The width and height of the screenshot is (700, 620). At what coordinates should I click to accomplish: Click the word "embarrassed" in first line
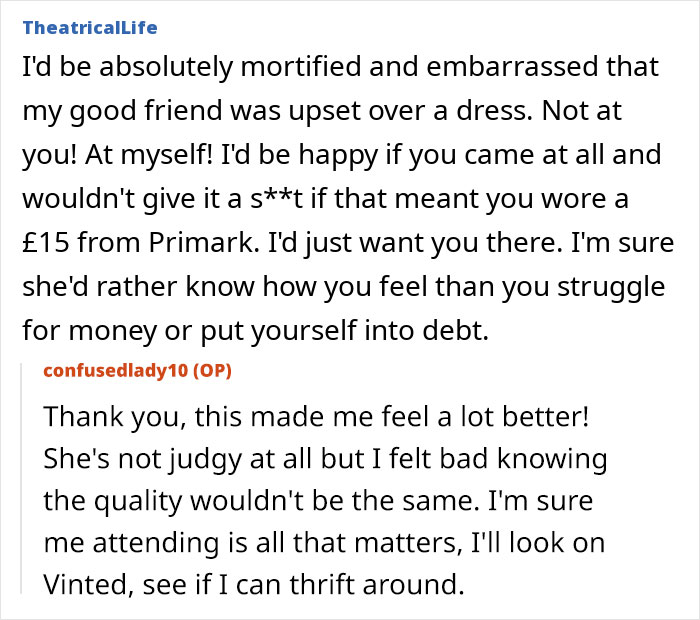click(512, 67)
